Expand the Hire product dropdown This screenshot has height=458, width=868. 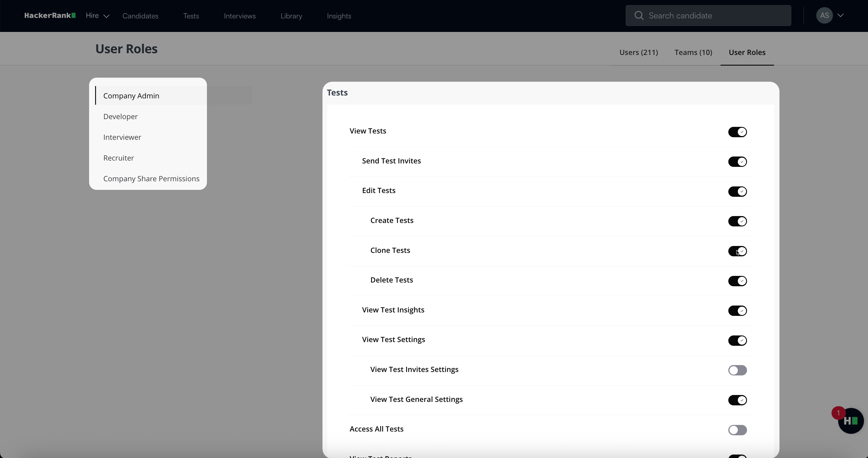click(97, 16)
